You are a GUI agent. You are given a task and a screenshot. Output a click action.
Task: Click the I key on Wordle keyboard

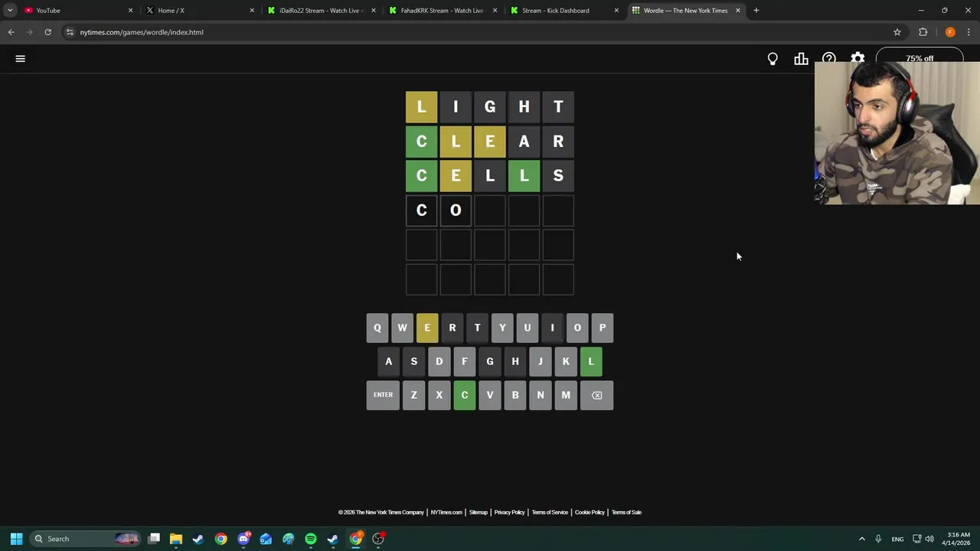(x=552, y=328)
